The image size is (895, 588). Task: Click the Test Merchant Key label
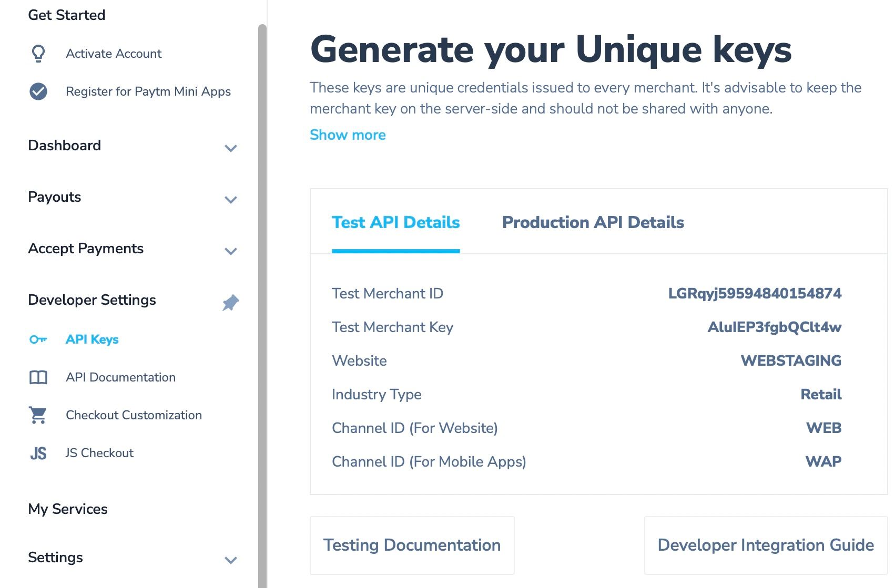pyautogui.click(x=392, y=327)
